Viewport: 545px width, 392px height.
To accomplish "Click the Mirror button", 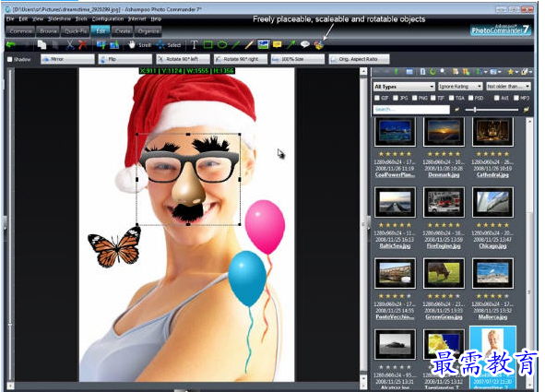I will 67,59.
